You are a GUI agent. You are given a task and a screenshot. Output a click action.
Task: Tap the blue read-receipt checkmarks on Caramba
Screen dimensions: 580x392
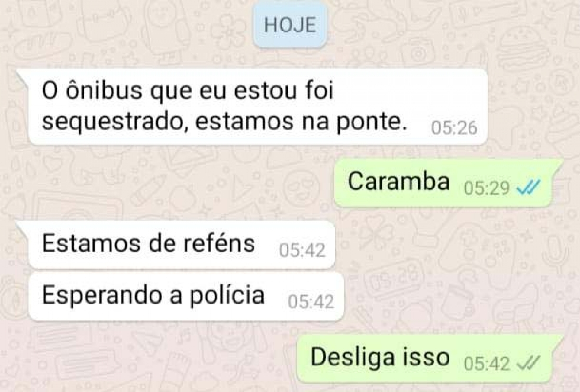[x=528, y=188]
